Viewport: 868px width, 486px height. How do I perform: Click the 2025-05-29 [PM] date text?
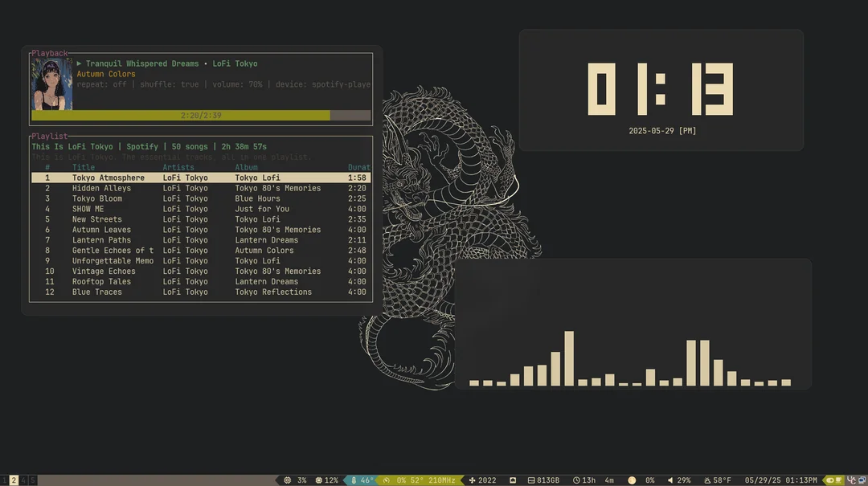pos(662,131)
